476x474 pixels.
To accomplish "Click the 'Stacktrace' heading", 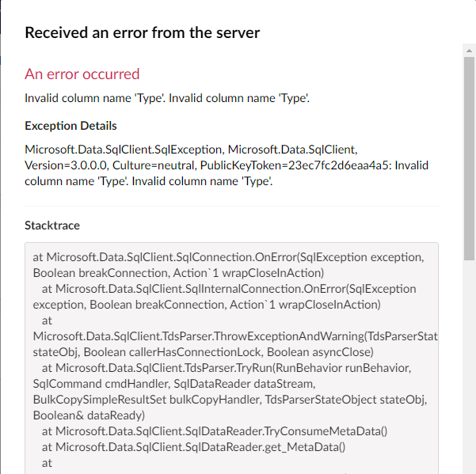I will click(x=52, y=226).
